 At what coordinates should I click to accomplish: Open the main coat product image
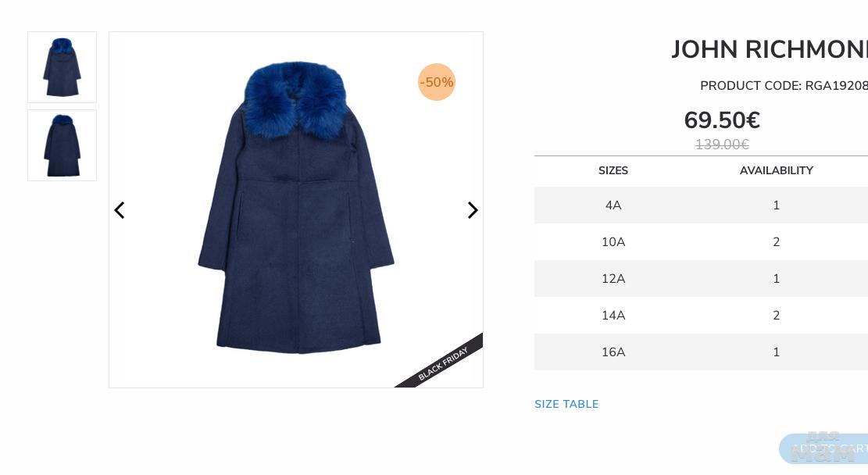pyautogui.click(x=296, y=210)
